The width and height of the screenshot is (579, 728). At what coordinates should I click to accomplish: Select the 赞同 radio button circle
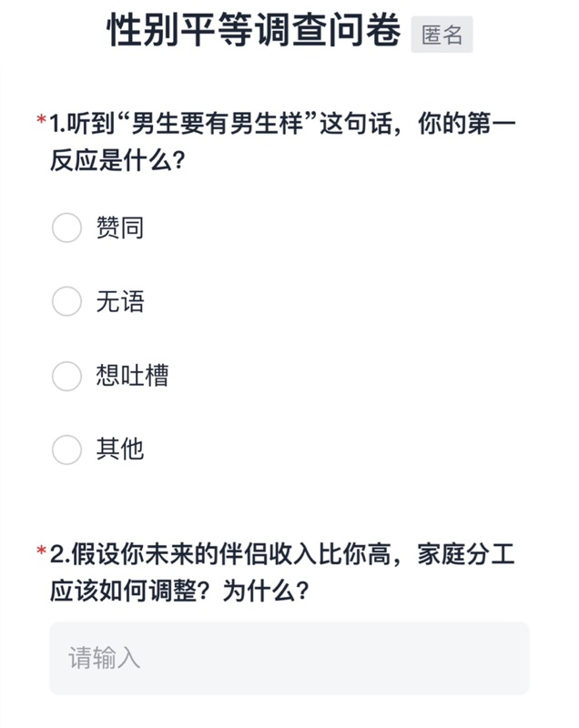click(66, 227)
